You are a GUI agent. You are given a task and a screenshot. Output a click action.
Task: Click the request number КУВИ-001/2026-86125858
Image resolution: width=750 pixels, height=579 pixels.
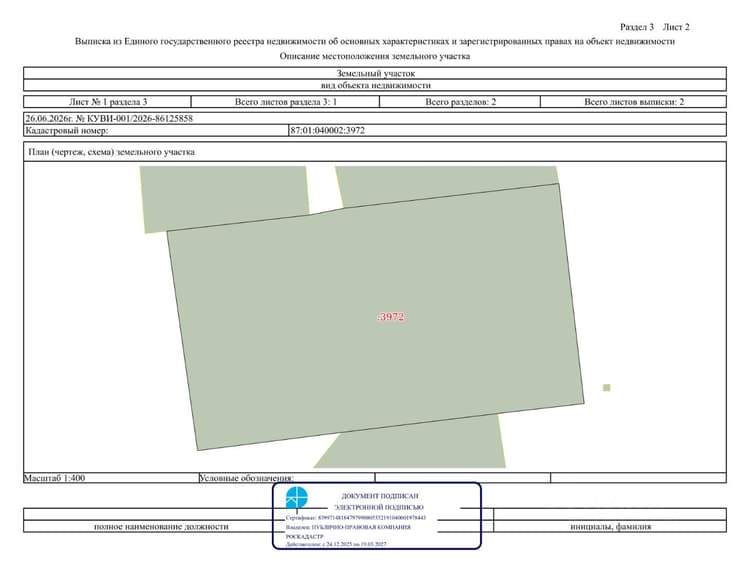point(134,118)
